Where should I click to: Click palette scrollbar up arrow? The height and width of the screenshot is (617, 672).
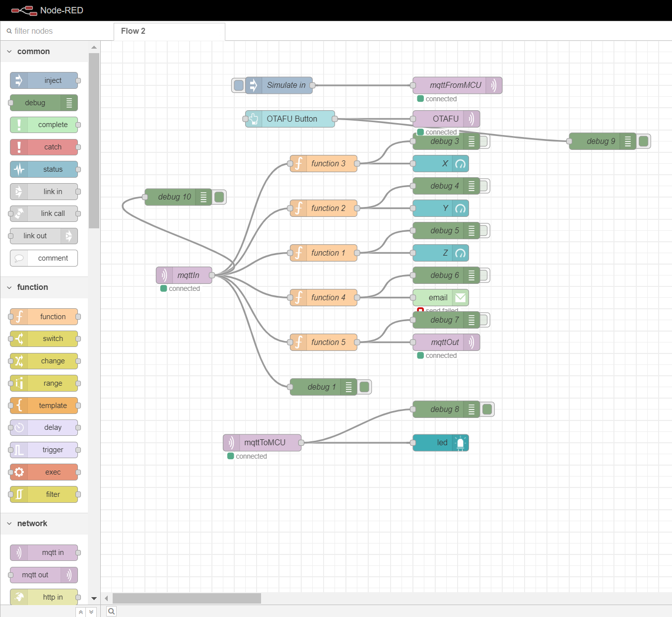click(94, 47)
